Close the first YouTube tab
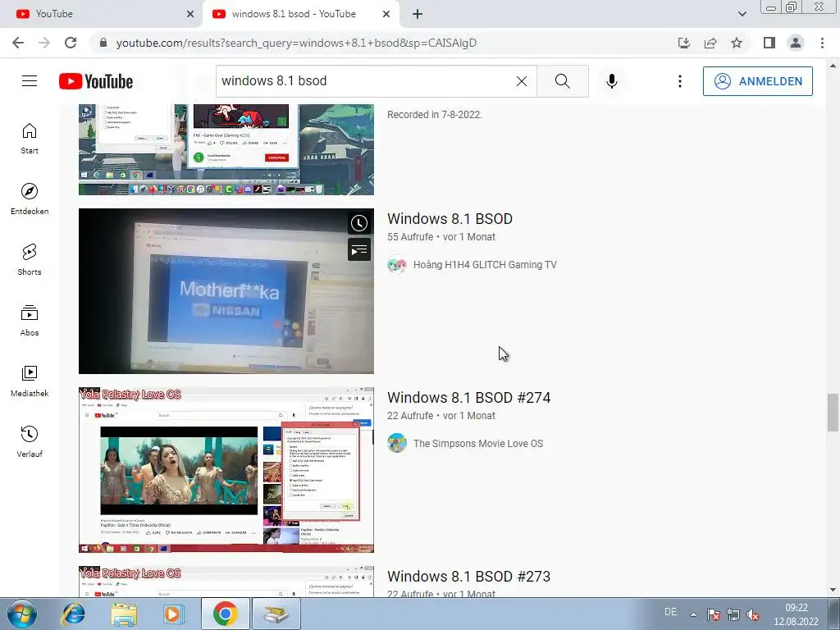Image resolution: width=840 pixels, height=630 pixels. pyautogui.click(x=190, y=14)
